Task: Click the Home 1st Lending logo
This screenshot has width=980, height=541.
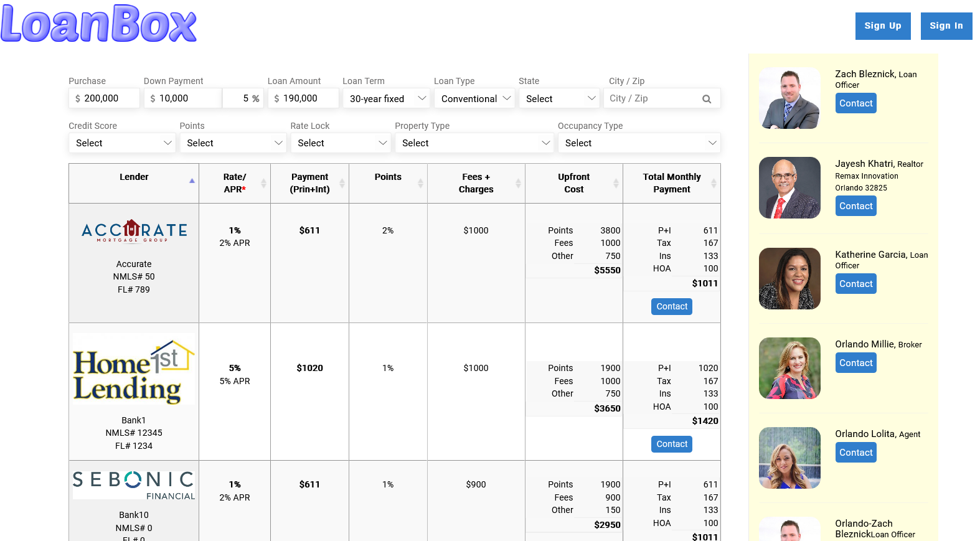Action: (x=134, y=369)
